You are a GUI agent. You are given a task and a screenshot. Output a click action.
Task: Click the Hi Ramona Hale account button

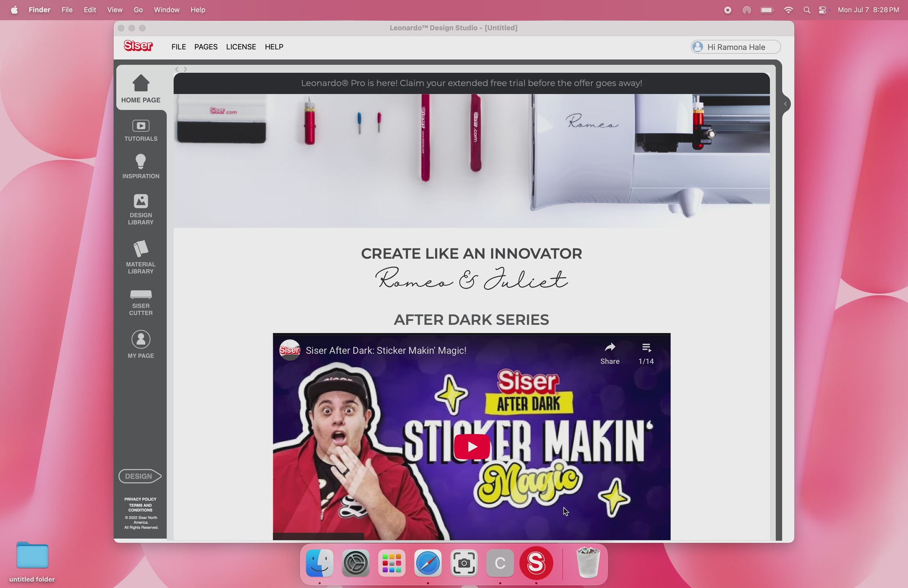click(x=735, y=47)
